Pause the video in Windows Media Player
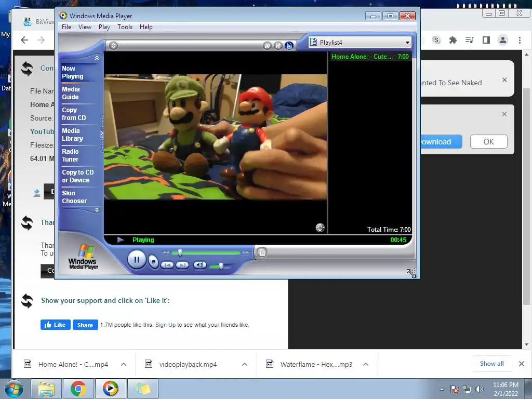The image size is (532, 399). click(137, 260)
